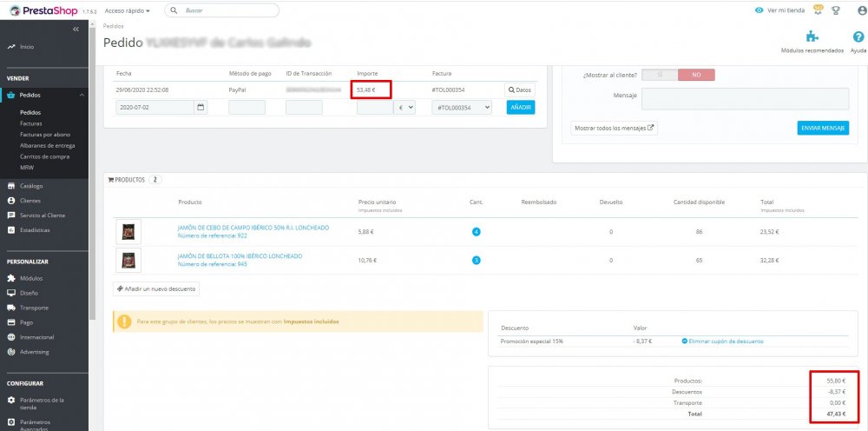
Task: Open the Transporte sidebar section
Action: (x=34, y=308)
